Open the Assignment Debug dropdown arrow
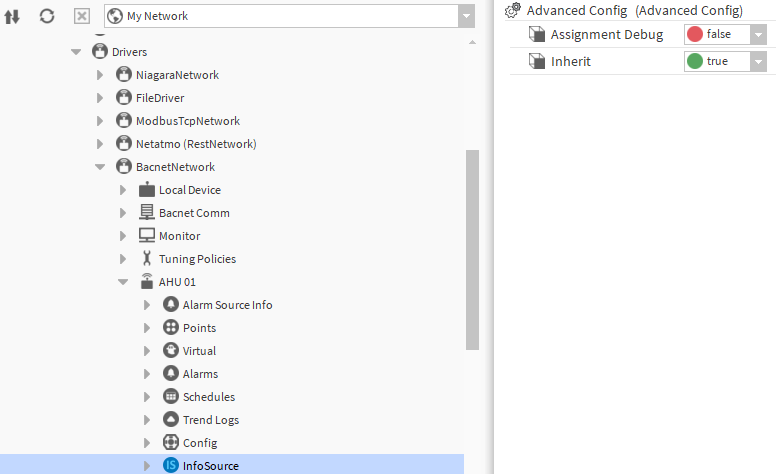 pyautogui.click(x=758, y=35)
